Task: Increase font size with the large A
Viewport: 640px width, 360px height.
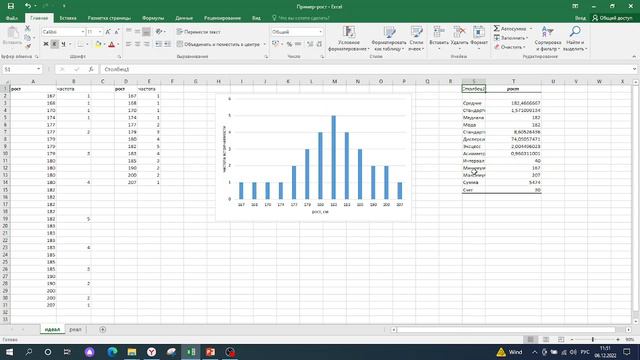Action: [x=108, y=32]
